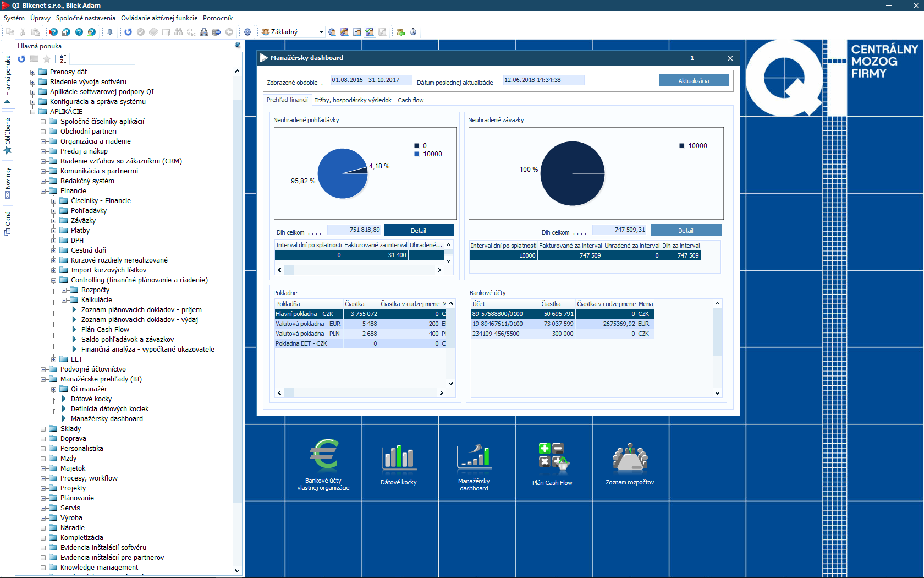Click the A-Z sort icon in menu panel
Viewport: 924px width, 578px height.
63,59
